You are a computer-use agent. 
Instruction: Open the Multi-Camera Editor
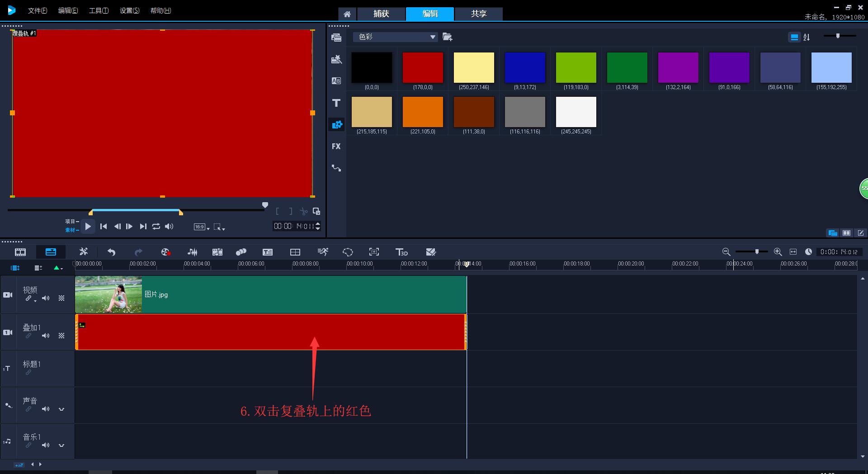295,252
